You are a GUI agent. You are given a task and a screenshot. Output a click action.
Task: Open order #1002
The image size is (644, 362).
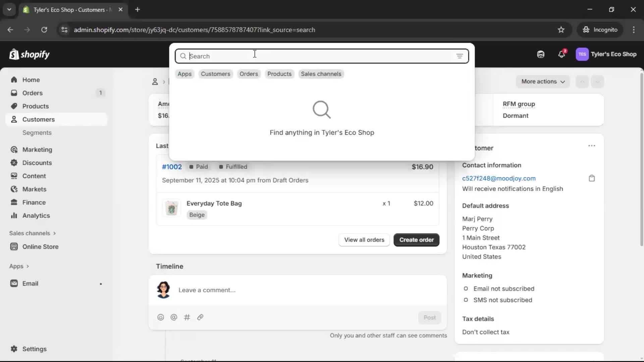[172, 167]
